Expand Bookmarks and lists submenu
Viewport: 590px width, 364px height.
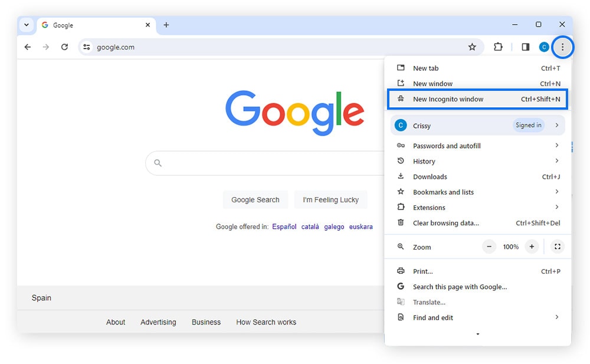556,192
